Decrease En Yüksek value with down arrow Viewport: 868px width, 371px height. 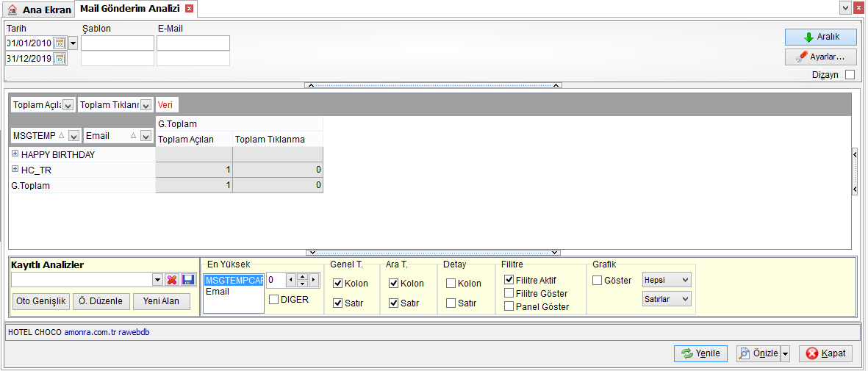point(302,284)
